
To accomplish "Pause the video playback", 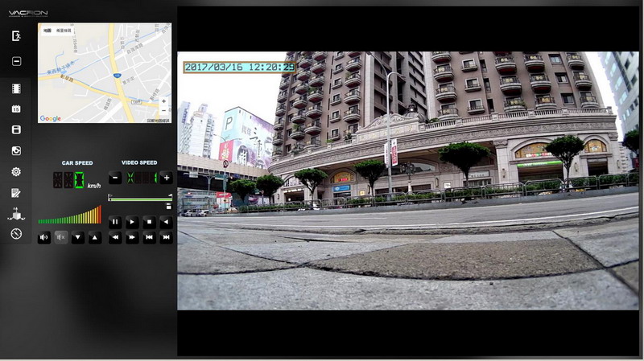I will point(115,221).
